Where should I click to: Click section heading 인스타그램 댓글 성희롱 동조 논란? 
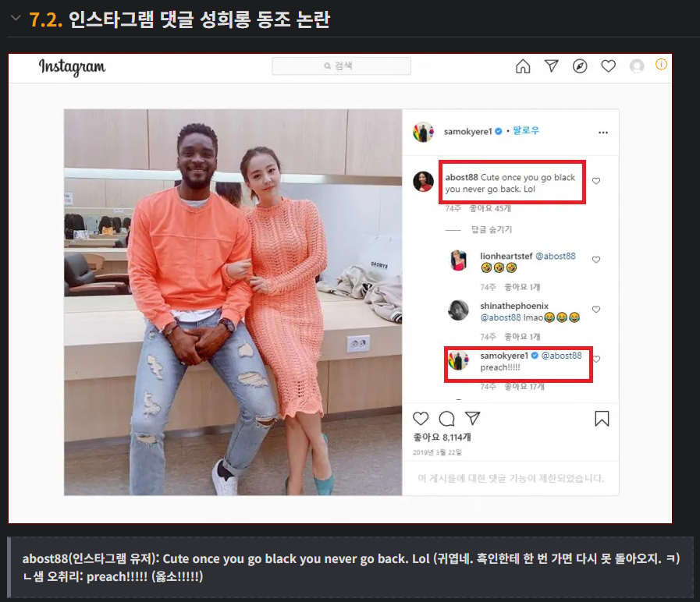[199, 19]
